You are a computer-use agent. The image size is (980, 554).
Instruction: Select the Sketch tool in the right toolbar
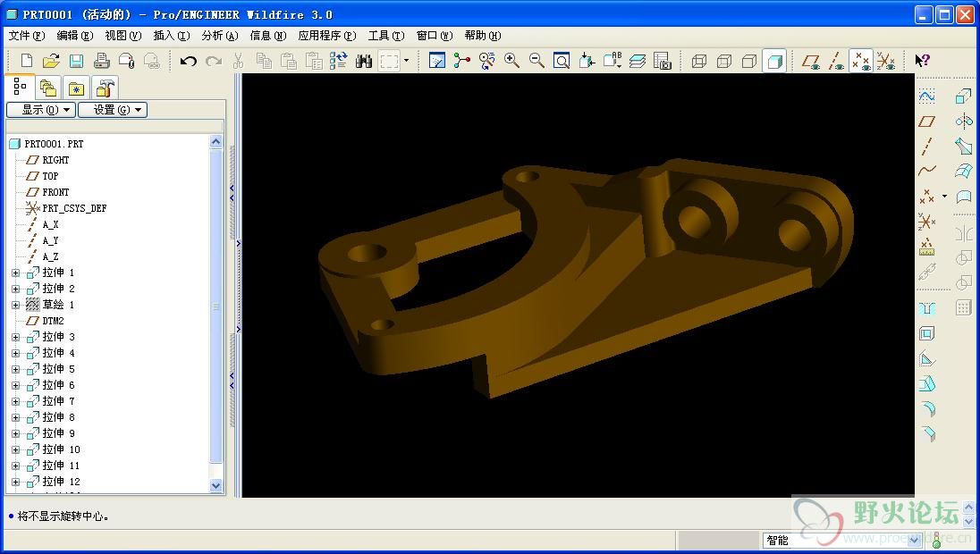coord(927,97)
